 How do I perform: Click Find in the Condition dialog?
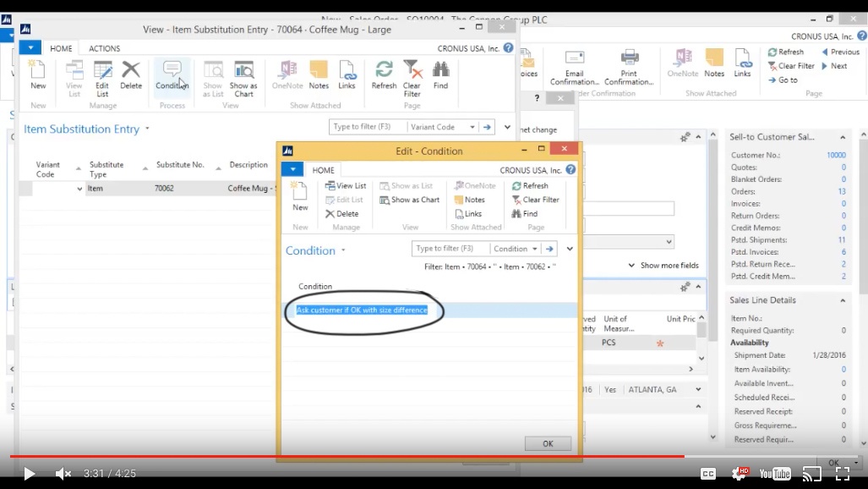click(x=525, y=213)
